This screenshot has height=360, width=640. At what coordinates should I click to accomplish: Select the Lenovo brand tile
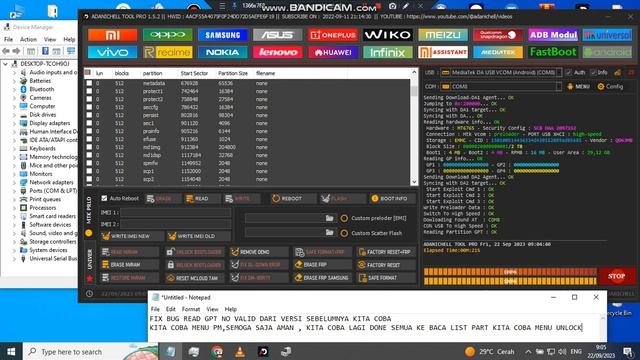pyautogui.click(x=278, y=52)
